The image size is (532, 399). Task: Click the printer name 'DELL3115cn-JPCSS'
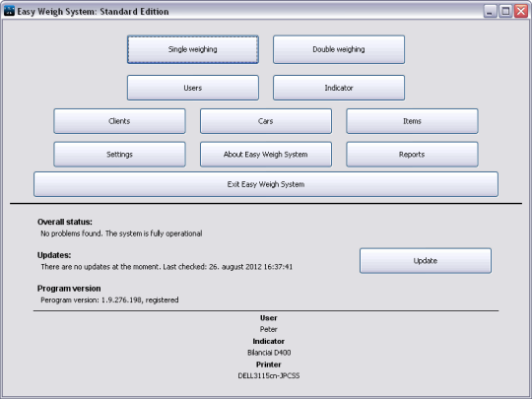(x=268, y=375)
